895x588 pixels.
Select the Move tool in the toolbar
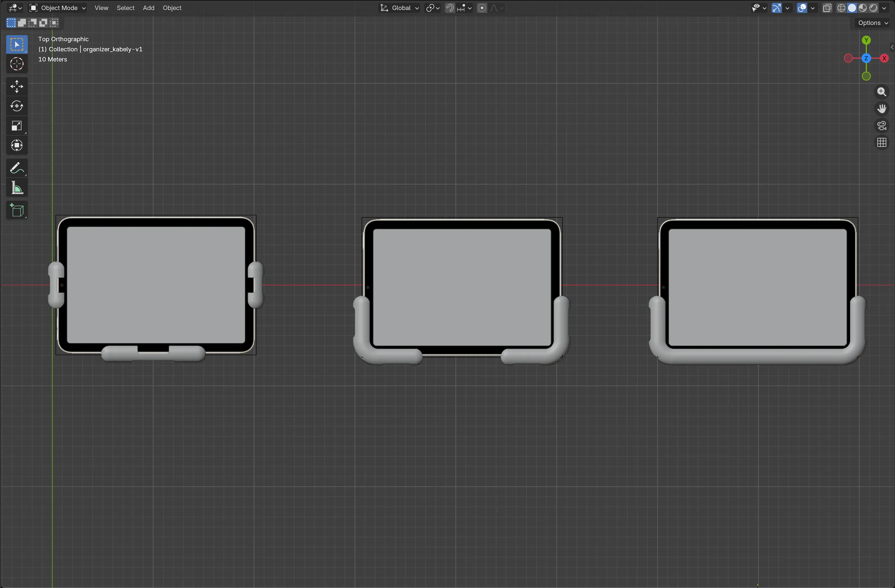click(x=17, y=86)
